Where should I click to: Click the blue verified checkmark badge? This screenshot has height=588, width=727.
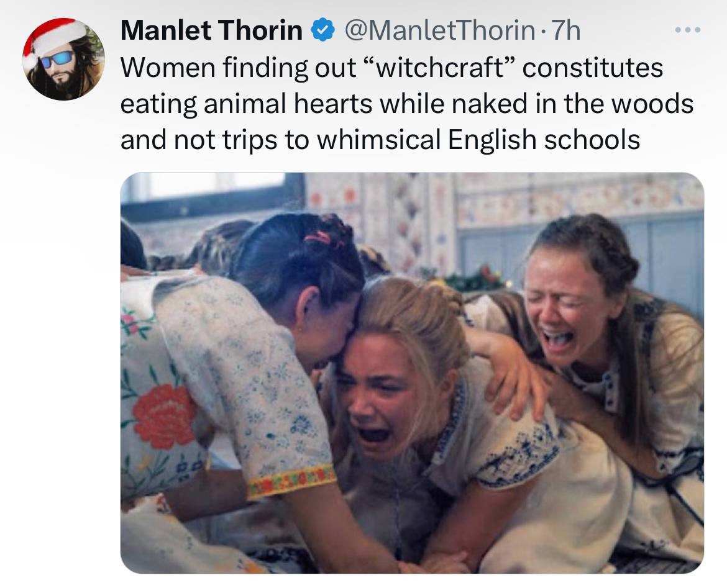pos(321,31)
